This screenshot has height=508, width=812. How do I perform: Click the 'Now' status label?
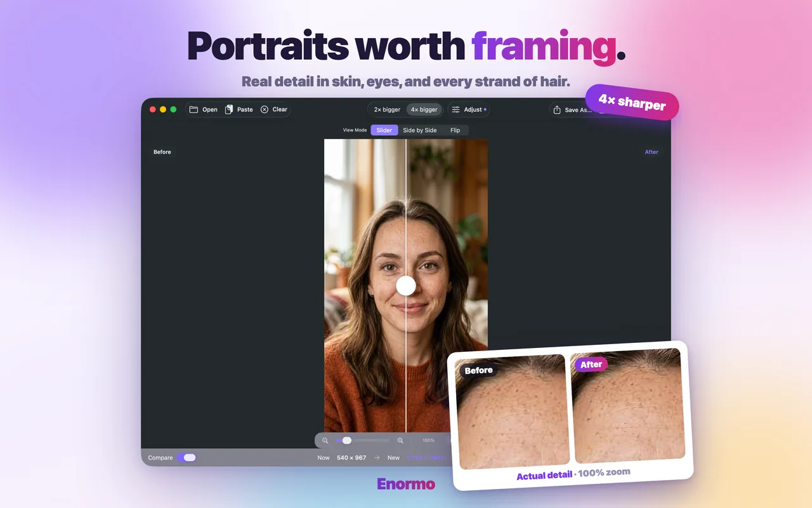click(324, 457)
